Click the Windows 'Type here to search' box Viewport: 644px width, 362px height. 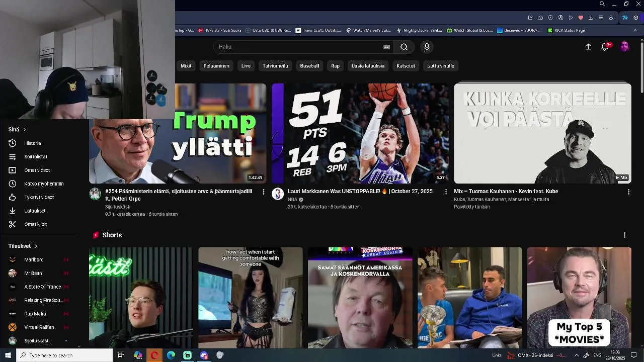(64, 355)
